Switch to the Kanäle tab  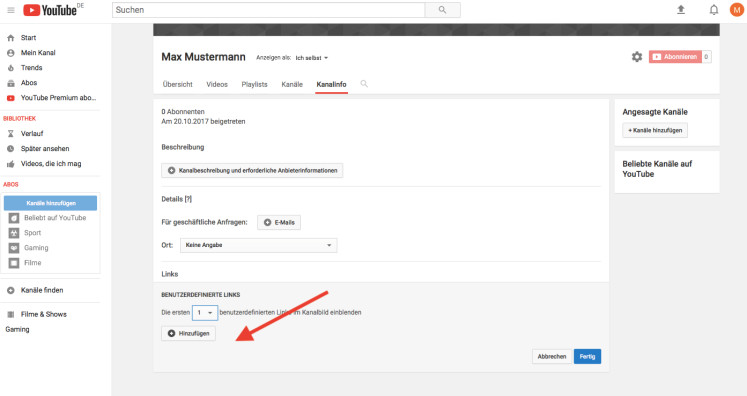pos(292,84)
